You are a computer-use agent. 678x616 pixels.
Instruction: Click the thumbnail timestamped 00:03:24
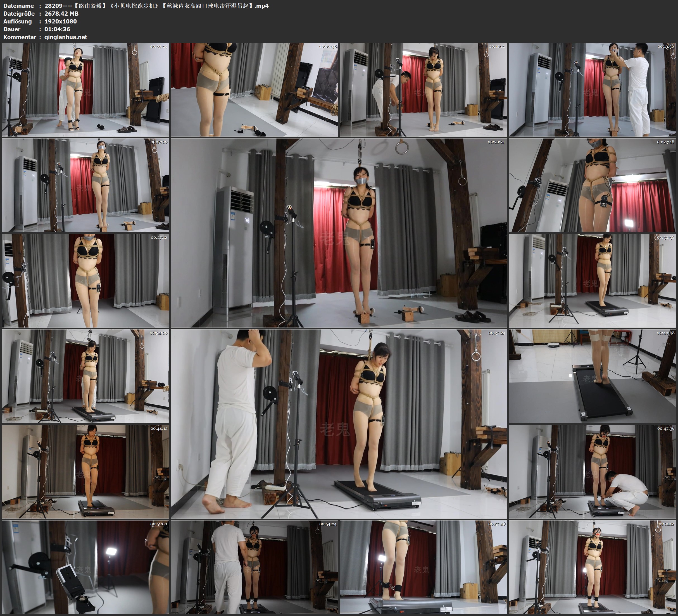[x=85, y=90]
